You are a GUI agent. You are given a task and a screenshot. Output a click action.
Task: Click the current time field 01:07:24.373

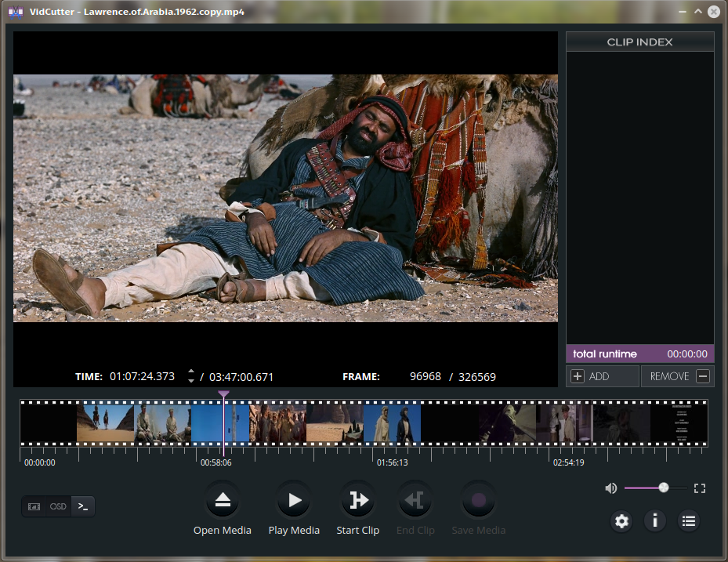tap(142, 376)
